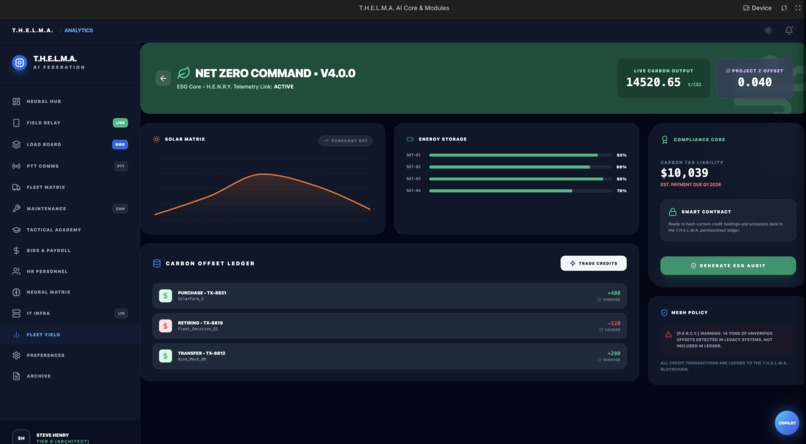Screen dimensions: 806x444
Task: Click the PTT badge on PTT Comms
Action: pyautogui.click(x=121, y=166)
